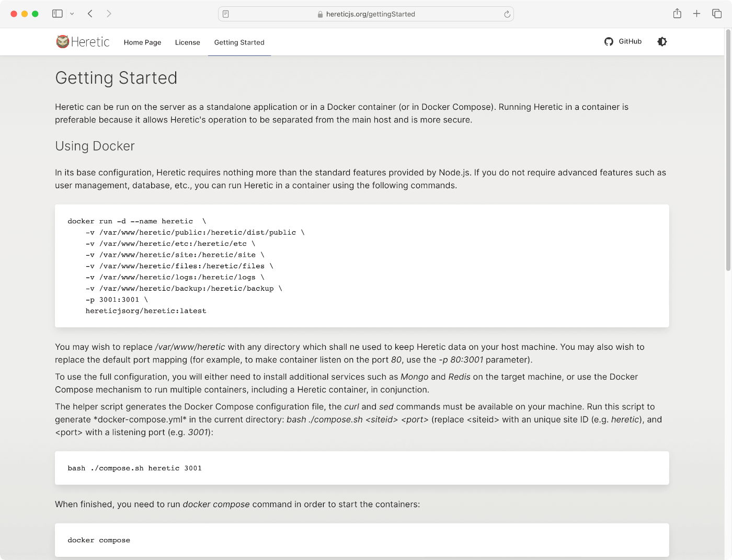Click the italic 'Mongo' word

(x=414, y=376)
